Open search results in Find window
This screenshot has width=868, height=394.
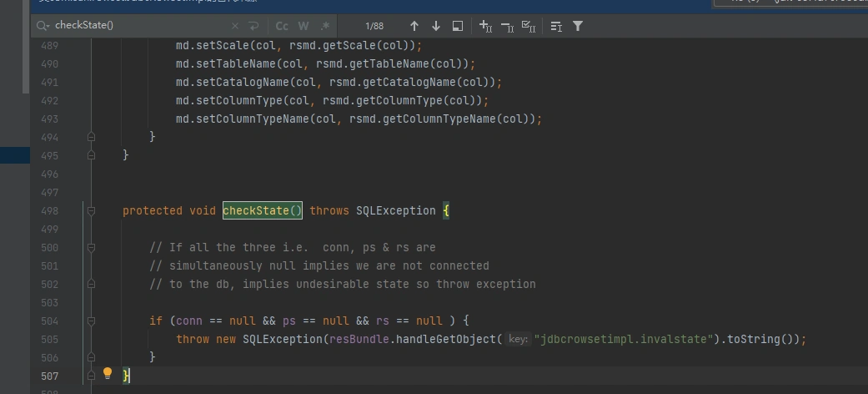[457, 26]
